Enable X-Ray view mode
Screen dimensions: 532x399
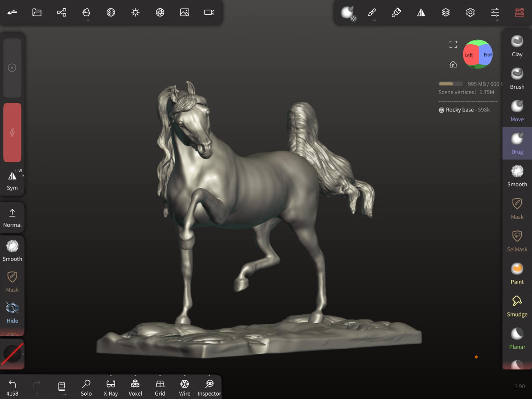click(x=110, y=388)
